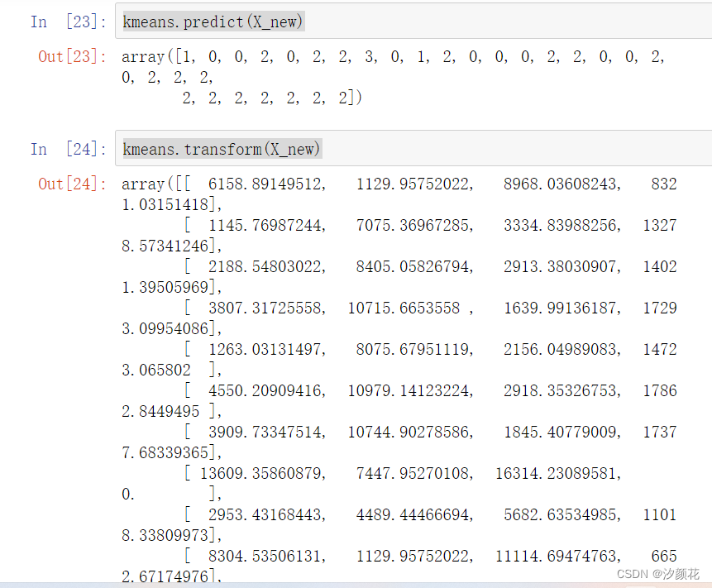
Task: Click value 3807.31725558 in output
Action: pyautogui.click(x=266, y=308)
